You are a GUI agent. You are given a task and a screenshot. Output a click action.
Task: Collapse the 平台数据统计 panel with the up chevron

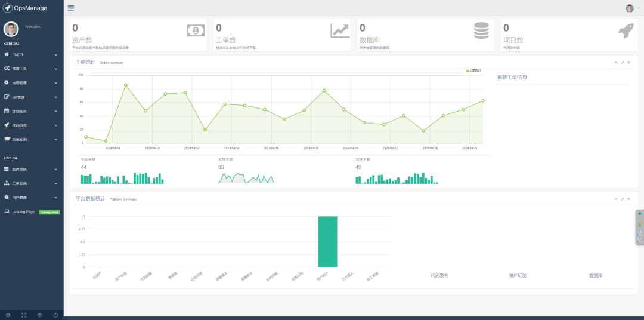(x=616, y=199)
